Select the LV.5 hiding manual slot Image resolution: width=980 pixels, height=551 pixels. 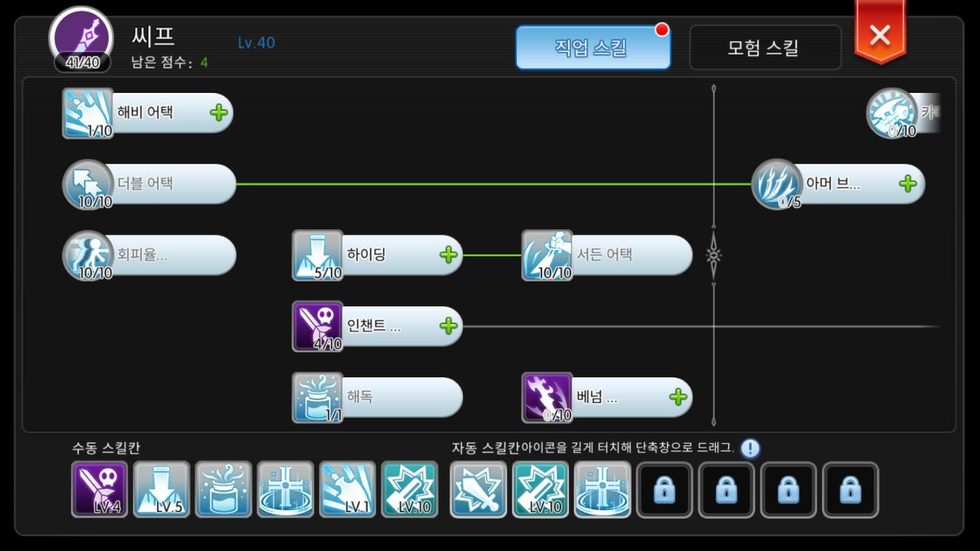162,489
